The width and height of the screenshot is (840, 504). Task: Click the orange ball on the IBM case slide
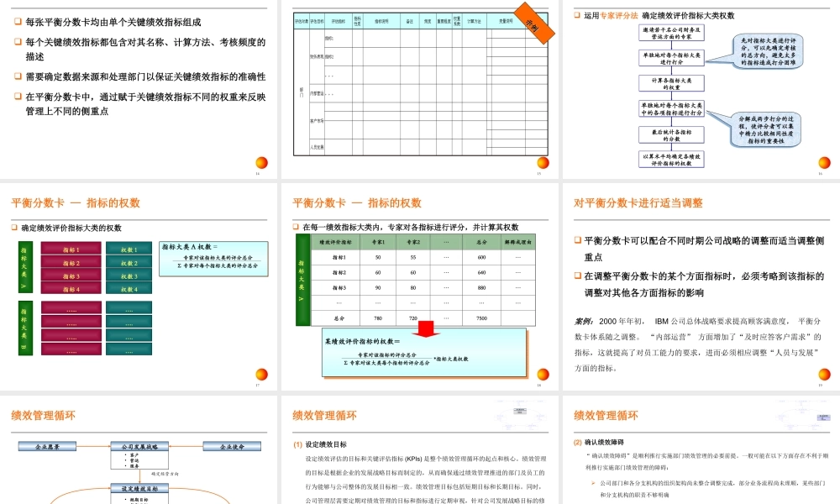825,375
